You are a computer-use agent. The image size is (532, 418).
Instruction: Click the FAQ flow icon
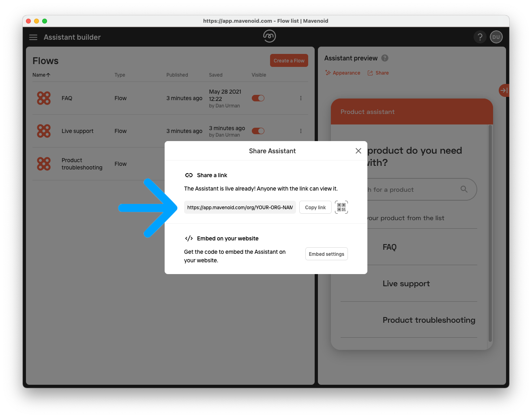point(44,98)
